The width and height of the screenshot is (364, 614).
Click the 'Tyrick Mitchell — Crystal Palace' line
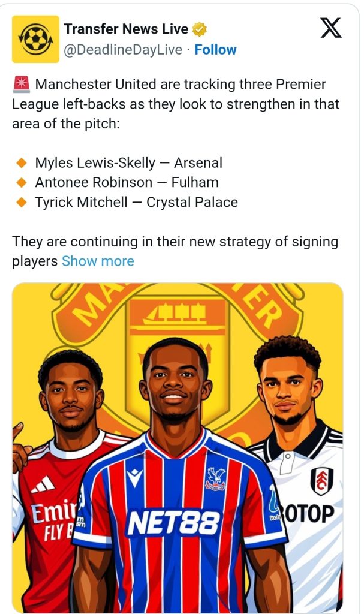point(136,202)
